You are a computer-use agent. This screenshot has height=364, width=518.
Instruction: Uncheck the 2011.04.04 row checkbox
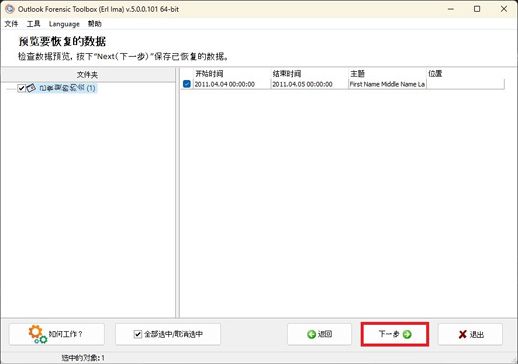[187, 84]
